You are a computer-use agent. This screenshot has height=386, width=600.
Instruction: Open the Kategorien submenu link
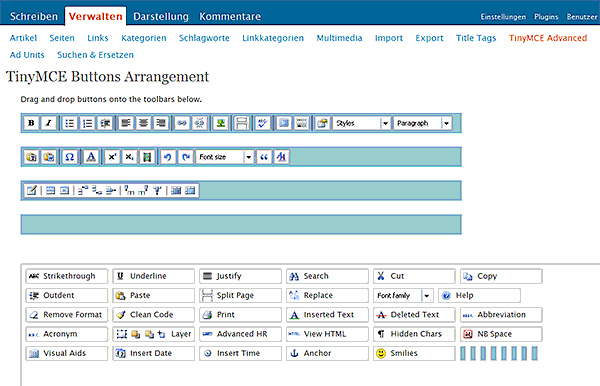[144, 38]
